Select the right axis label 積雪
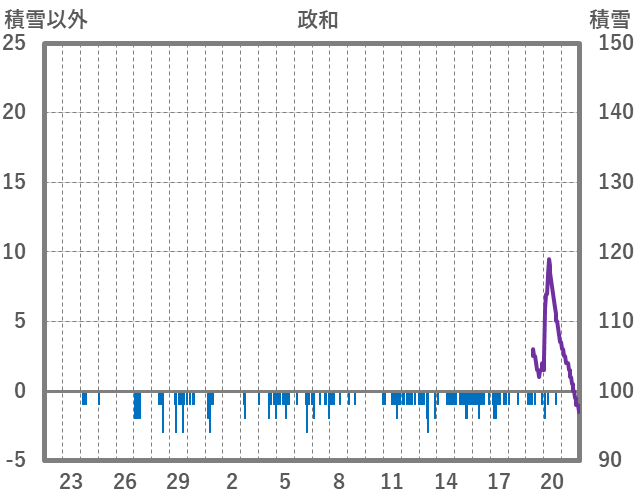636x501 pixels. coord(609,20)
